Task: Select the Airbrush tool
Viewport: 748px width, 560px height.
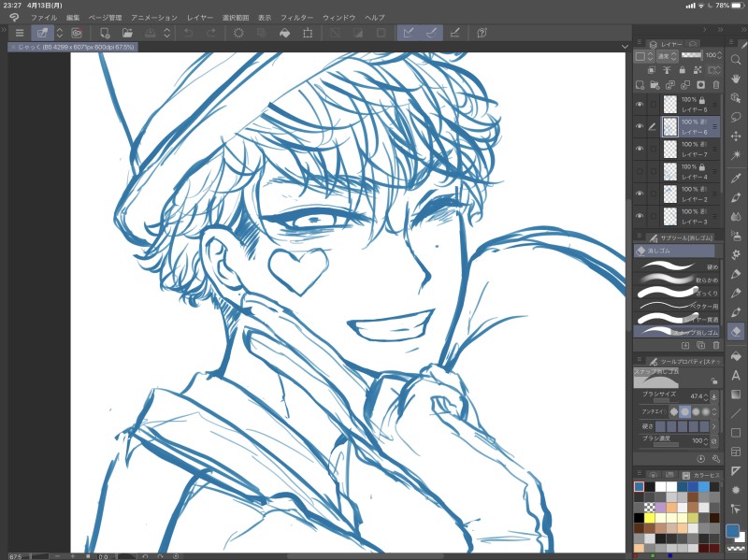Action: pos(736,235)
